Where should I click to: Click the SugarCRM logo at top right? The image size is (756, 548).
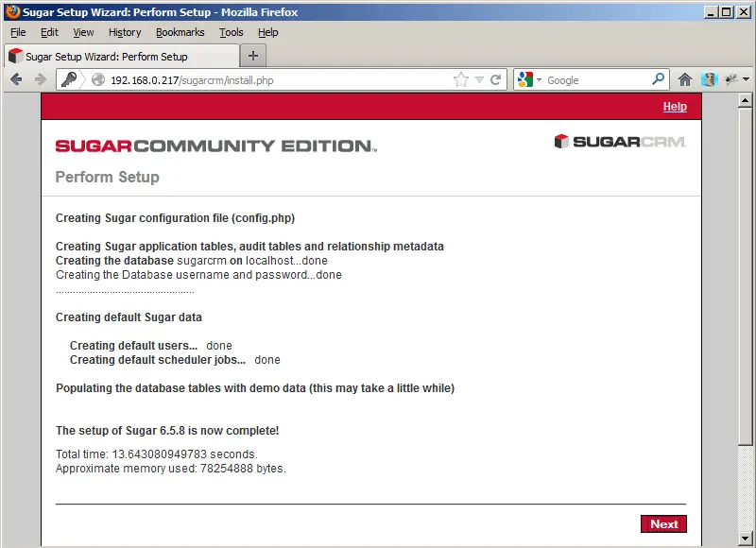point(620,142)
